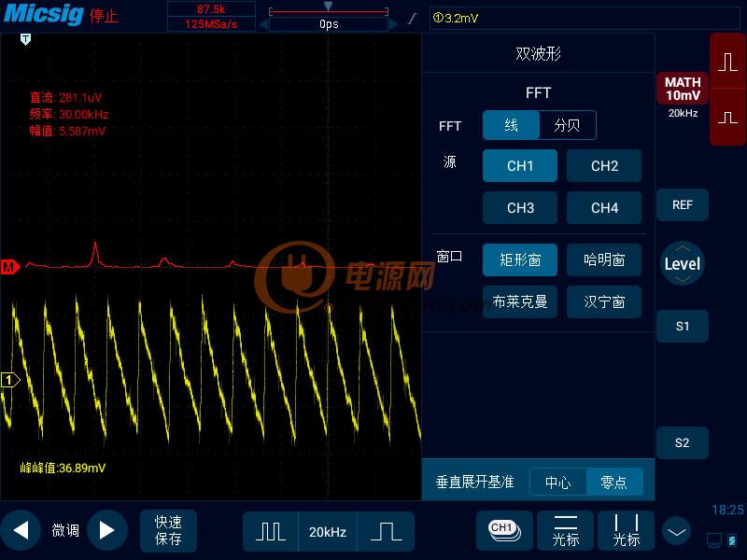This screenshot has height=560, width=747.
Task: Tap the small pulse icon at top right
Action: [727, 118]
